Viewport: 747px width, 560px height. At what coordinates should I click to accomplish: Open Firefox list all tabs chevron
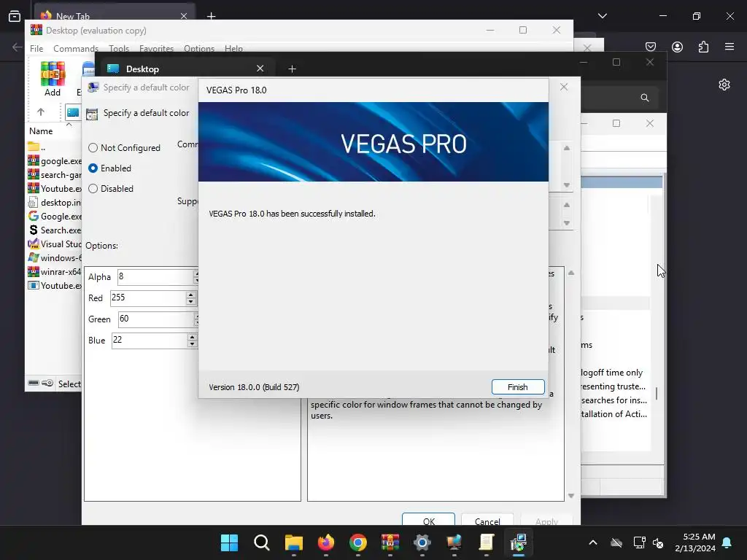point(602,16)
